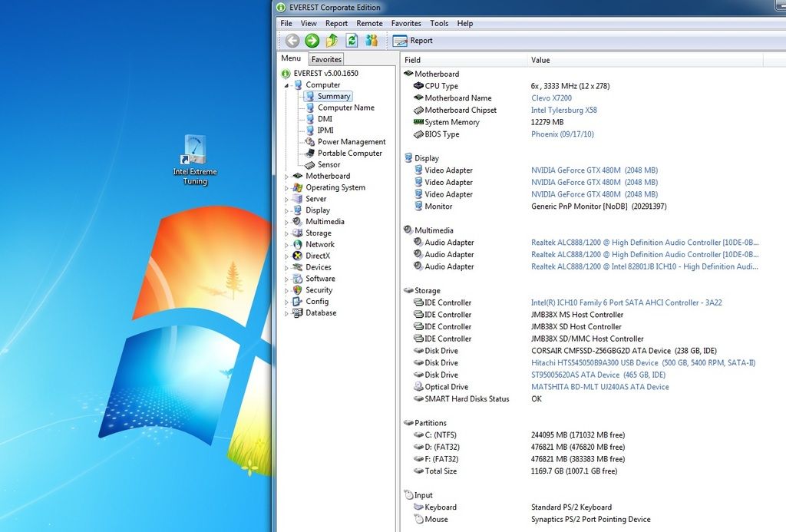Open the MATSHITA BD-MLT UJ240AS link
Screen dimensions: 786x532
coord(600,387)
